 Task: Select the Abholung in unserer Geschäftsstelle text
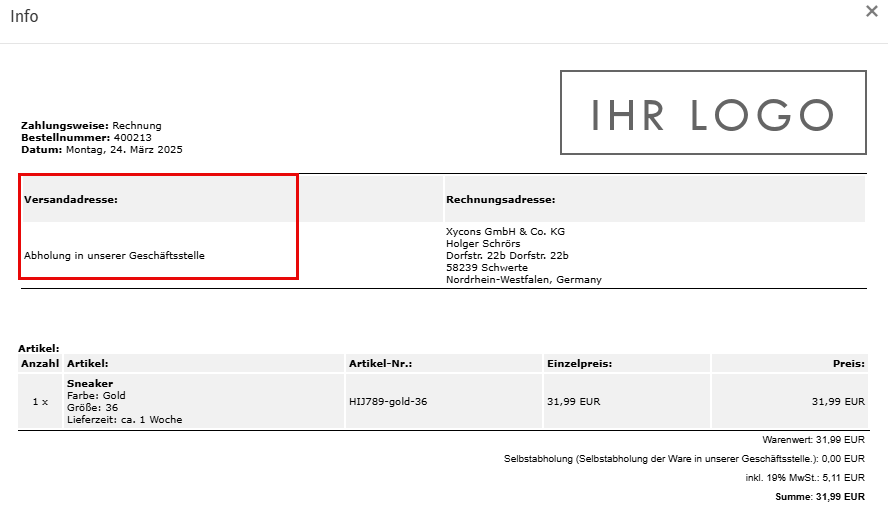pos(114,256)
